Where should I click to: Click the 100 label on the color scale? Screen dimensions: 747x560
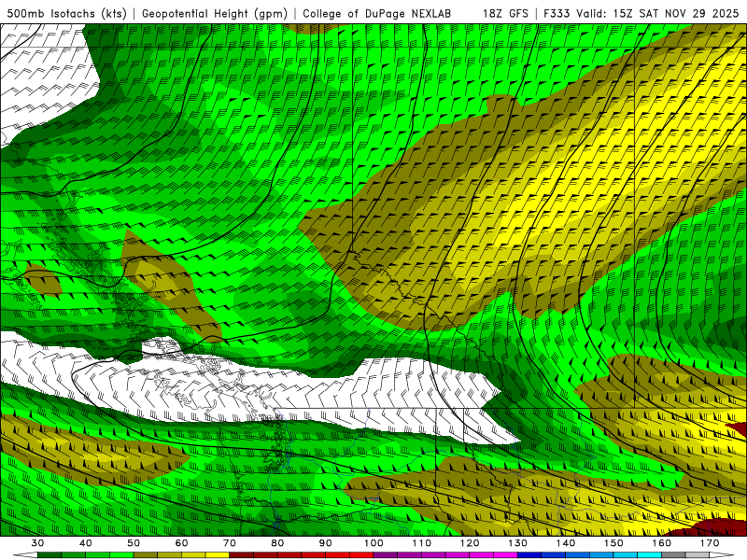[x=373, y=543]
